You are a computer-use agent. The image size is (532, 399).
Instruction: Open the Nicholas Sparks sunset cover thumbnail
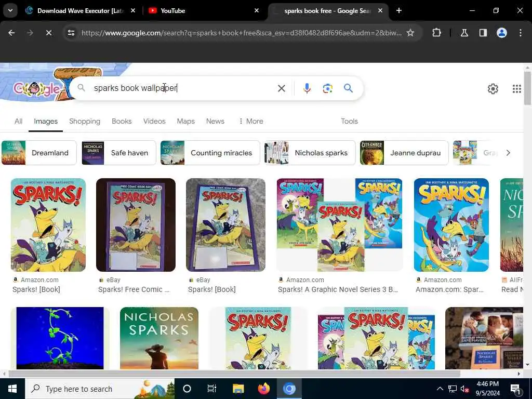coord(159,338)
